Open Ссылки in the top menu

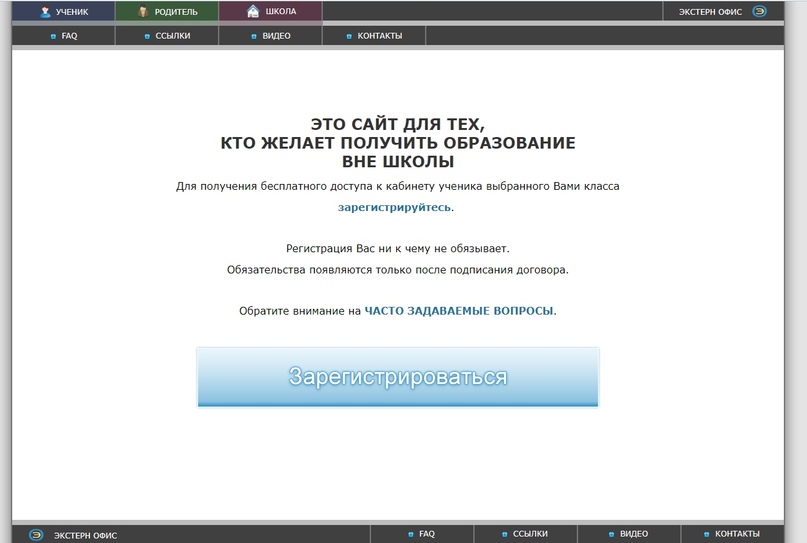click(167, 36)
